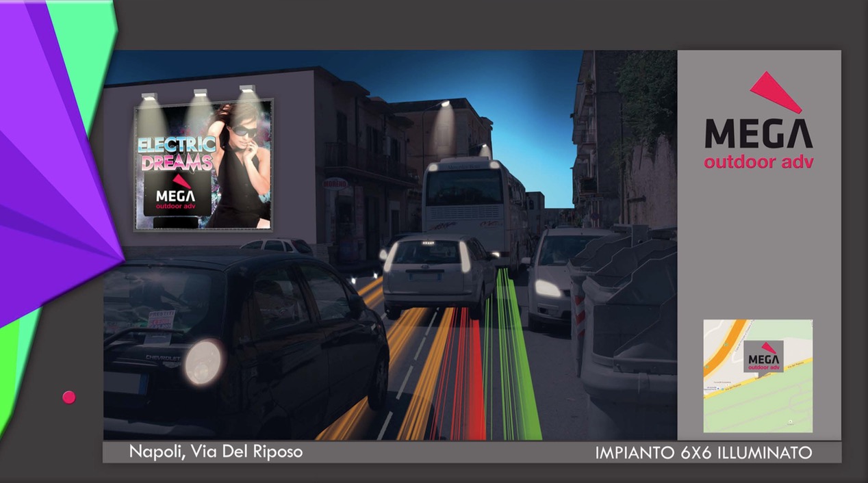Select the Electric Dreams billboard image
Viewport: 868px width, 483px height.
(203, 164)
